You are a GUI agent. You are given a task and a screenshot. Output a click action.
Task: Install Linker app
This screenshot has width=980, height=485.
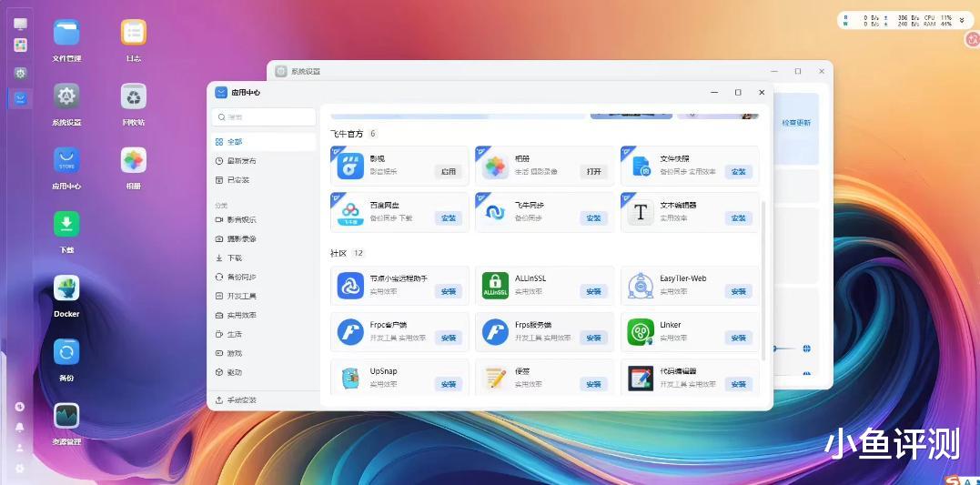739,338
